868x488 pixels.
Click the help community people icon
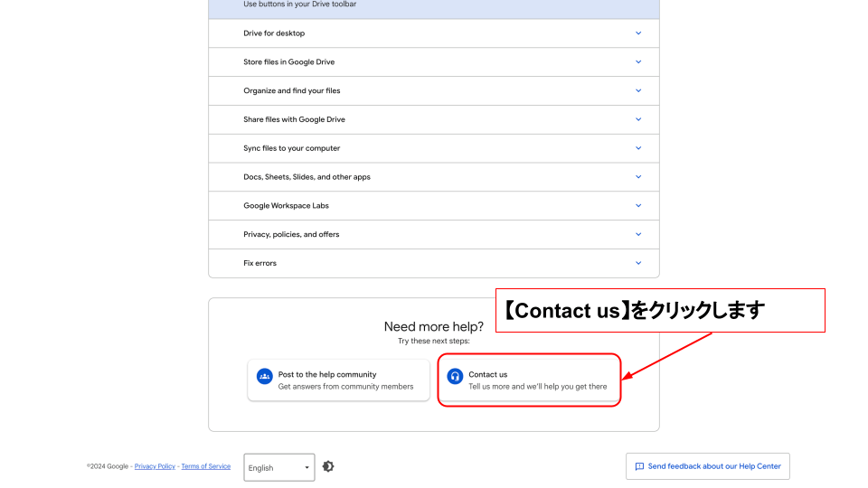[264, 376]
